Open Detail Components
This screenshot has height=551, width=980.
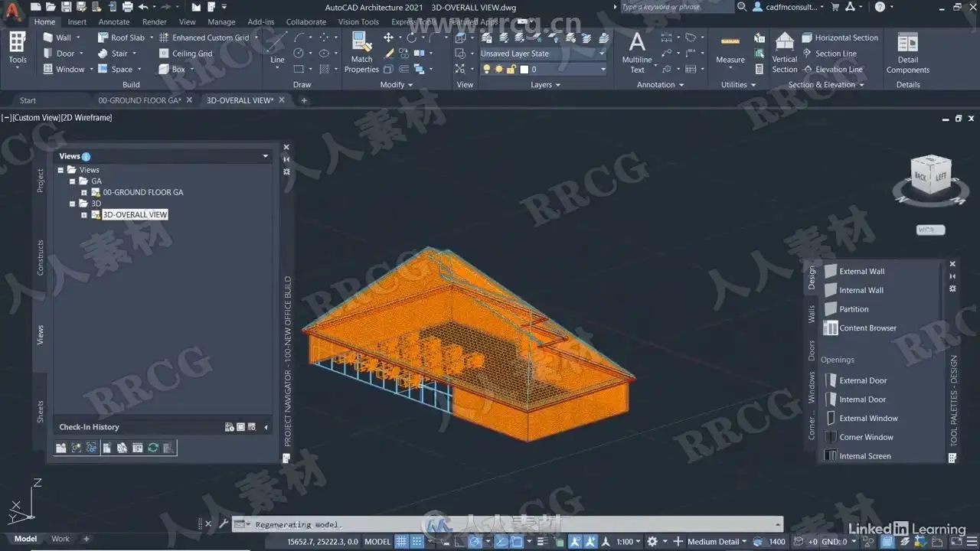click(x=908, y=53)
